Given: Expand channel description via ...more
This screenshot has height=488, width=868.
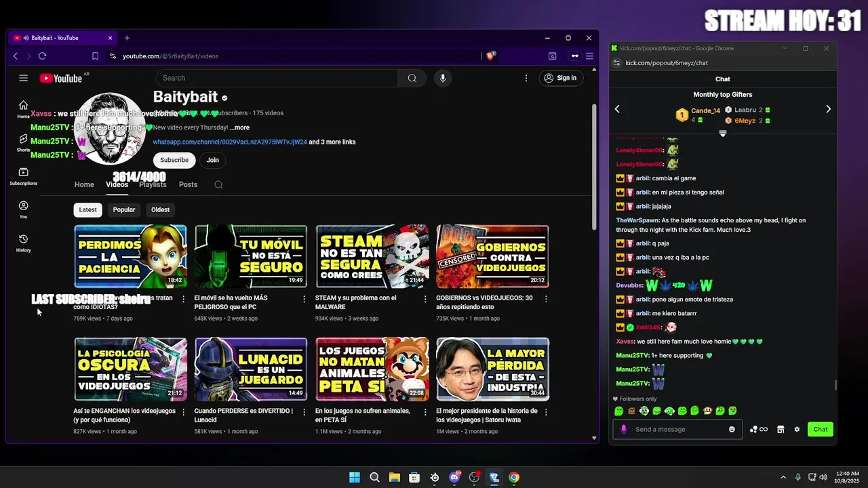Looking at the screenshot, I should (x=239, y=127).
